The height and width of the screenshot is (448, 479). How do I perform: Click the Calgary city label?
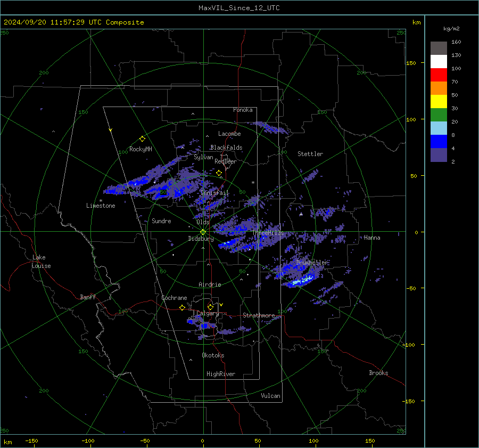(208, 313)
